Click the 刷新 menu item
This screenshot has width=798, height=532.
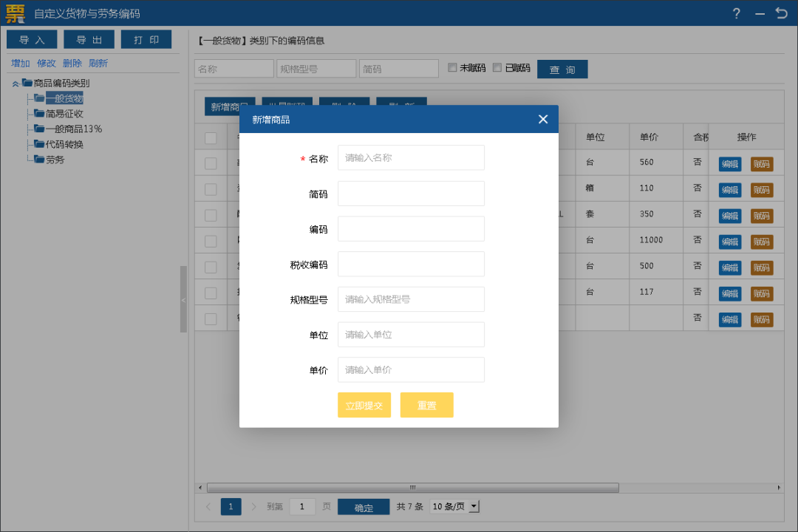point(98,64)
